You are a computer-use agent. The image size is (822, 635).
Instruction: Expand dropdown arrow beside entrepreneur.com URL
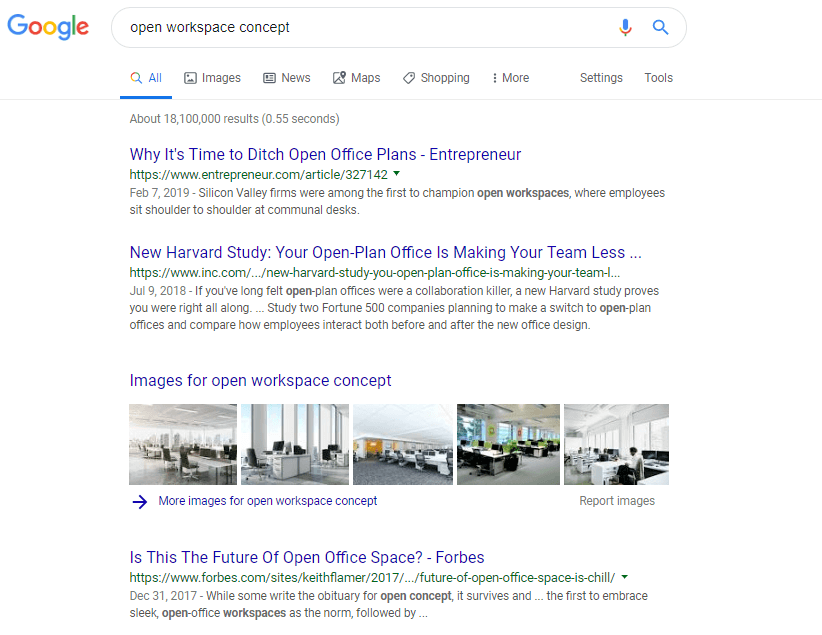click(x=397, y=173)
